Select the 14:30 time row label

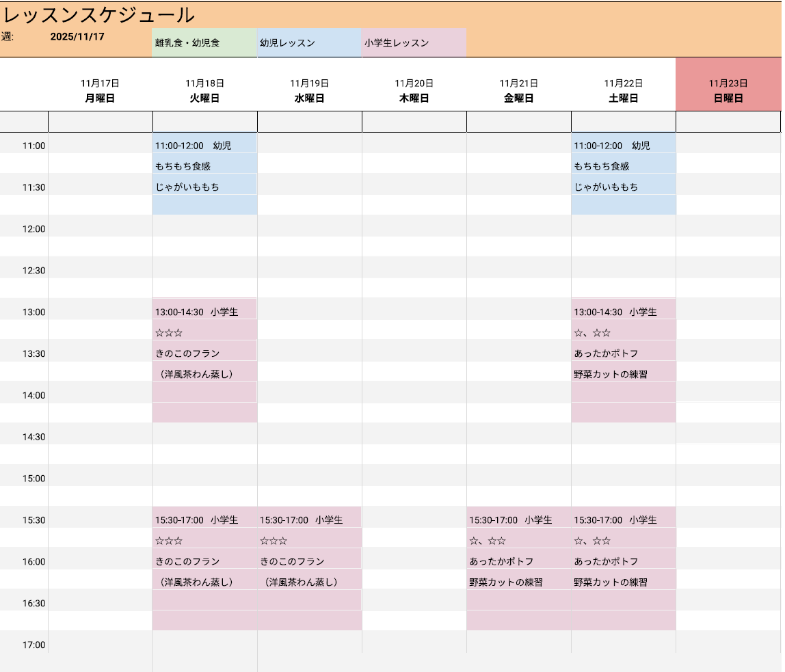[x=34, y=437]
